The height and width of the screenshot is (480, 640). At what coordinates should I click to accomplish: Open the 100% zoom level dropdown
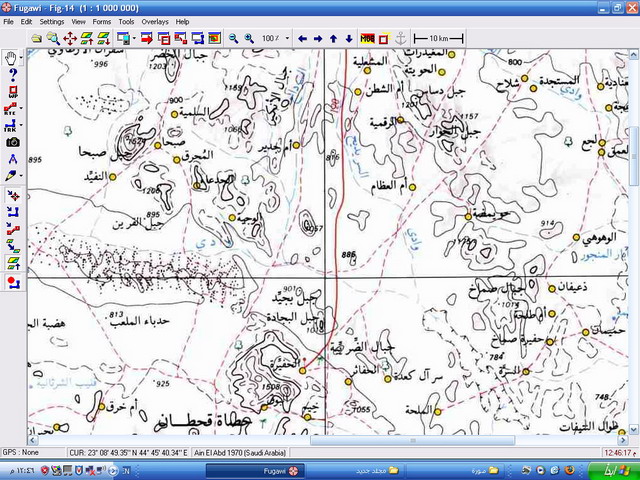coord(287,39)
